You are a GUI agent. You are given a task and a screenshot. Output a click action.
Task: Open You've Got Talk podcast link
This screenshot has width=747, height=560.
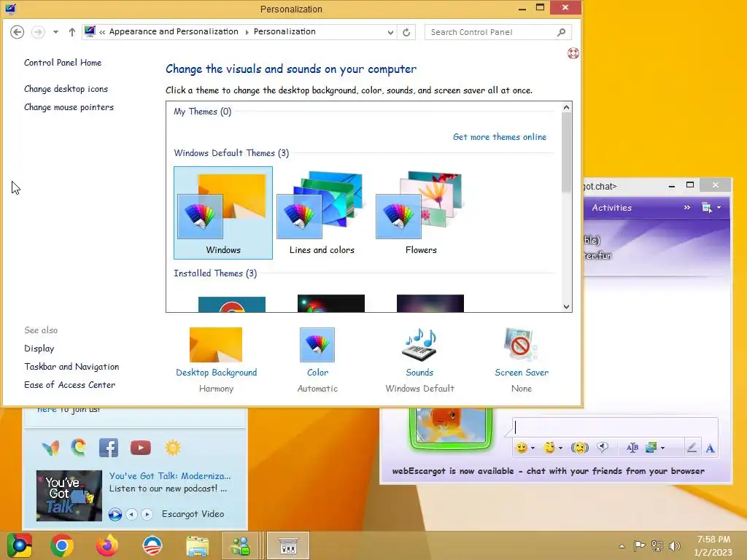169,475
